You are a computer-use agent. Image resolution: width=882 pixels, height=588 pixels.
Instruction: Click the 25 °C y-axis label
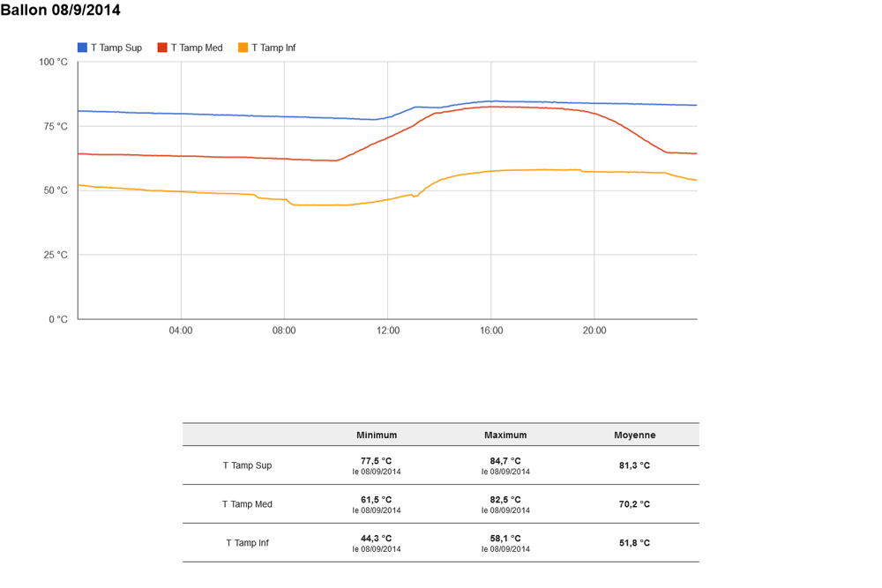coord(56,255)
